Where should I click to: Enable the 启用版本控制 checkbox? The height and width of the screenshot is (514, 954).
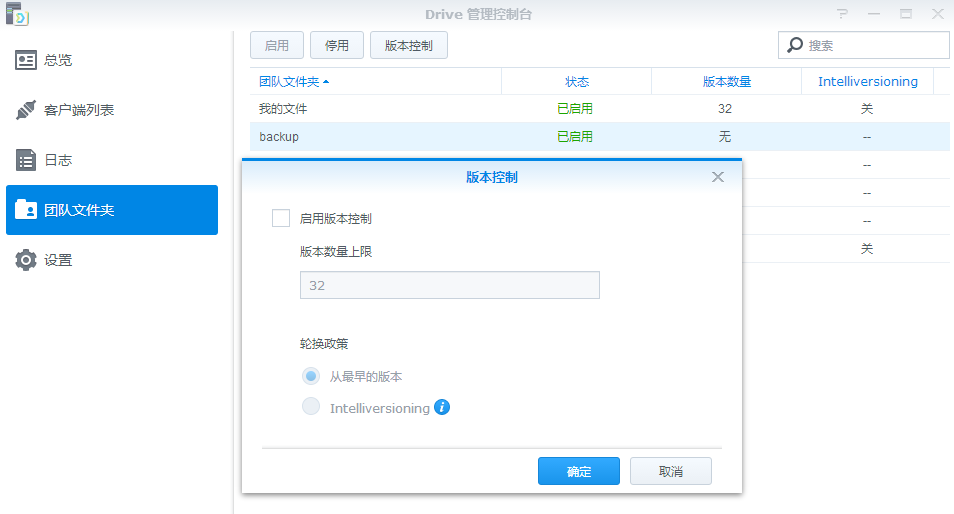pos(281,218)
